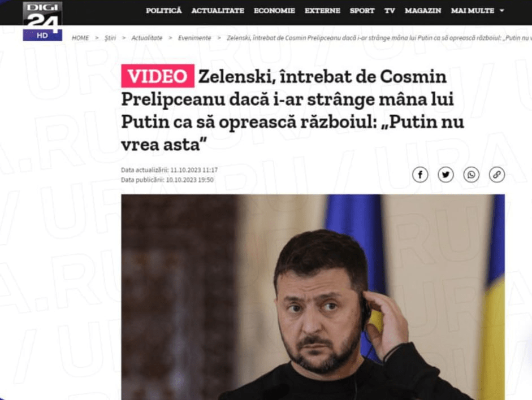This screenshot has width=532, height=400.
Task: Expand the MAI MULTE dropdown arrow
Action: 502,11
